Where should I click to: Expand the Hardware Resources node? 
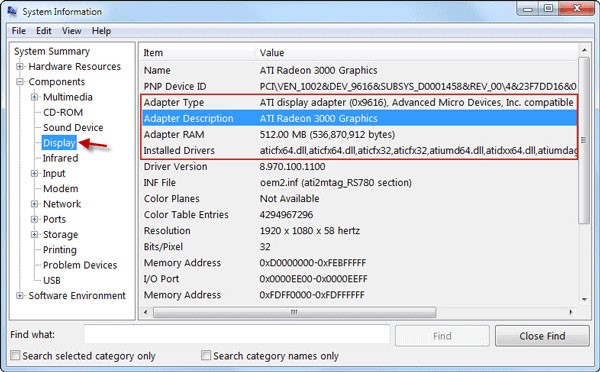point(20,67)
